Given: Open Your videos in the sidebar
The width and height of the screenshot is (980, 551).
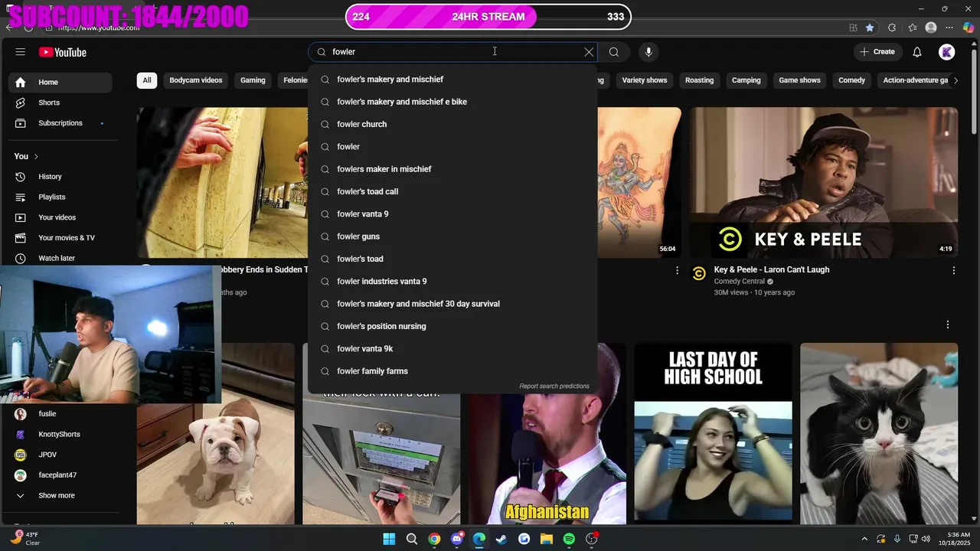Looking at the screenshot, I should [60, 217].
